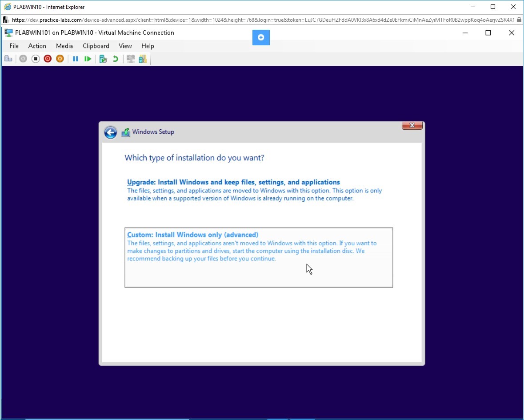Pause the virtual machine

(x=76, y=59)
